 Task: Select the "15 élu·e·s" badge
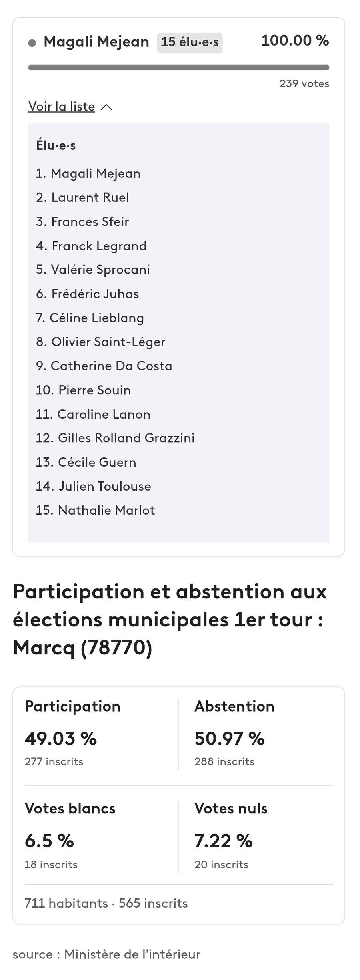click(x=190, y=42)
